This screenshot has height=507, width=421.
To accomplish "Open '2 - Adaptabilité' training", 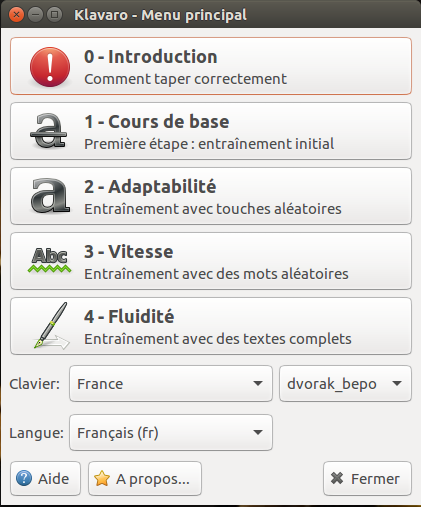I will coord(211,196).
